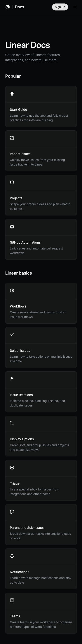The width and height of the screenshot is (82, 644).
Task: Open the GitHub Automations card title
Action: (x=25, y=243)
